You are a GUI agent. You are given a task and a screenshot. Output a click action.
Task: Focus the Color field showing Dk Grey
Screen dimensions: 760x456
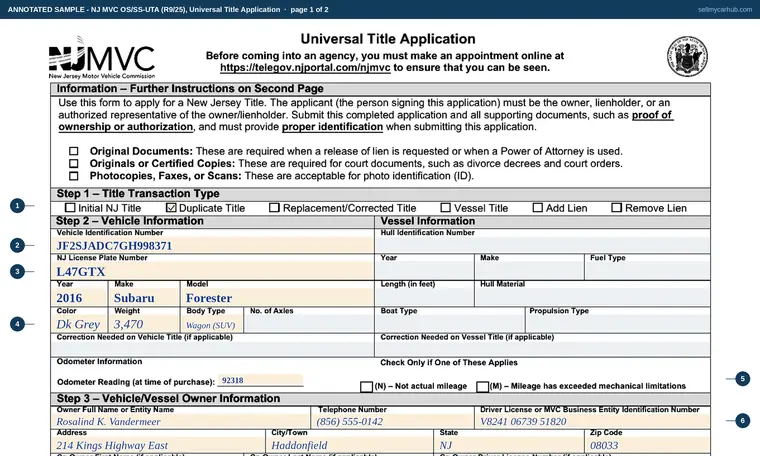point(79,324)
